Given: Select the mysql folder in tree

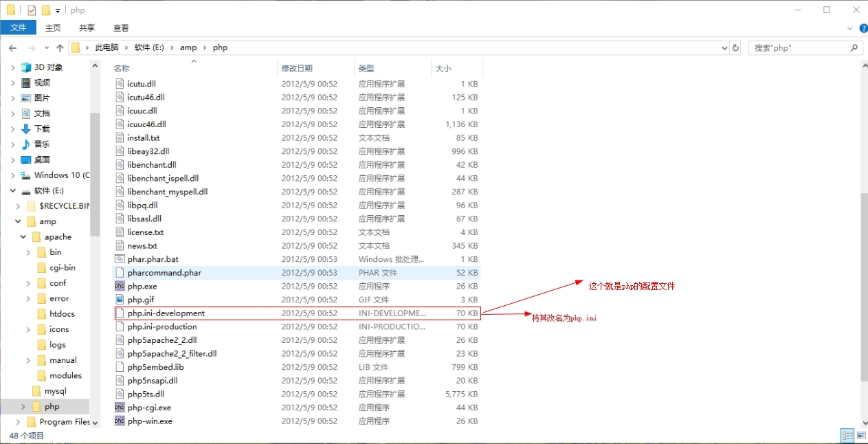Looking at the screenshot, I should 56,391.
